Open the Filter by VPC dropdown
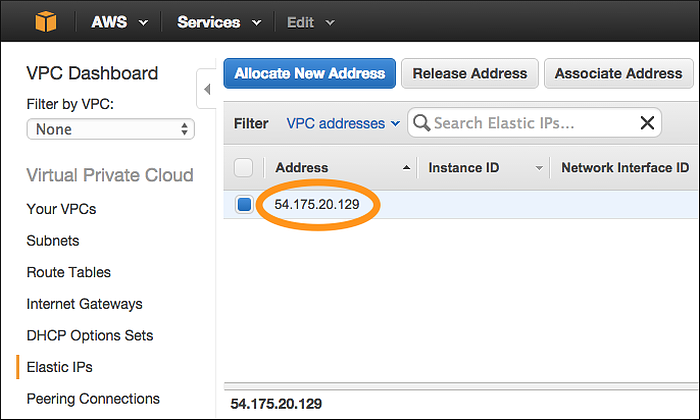 point(110,129)
